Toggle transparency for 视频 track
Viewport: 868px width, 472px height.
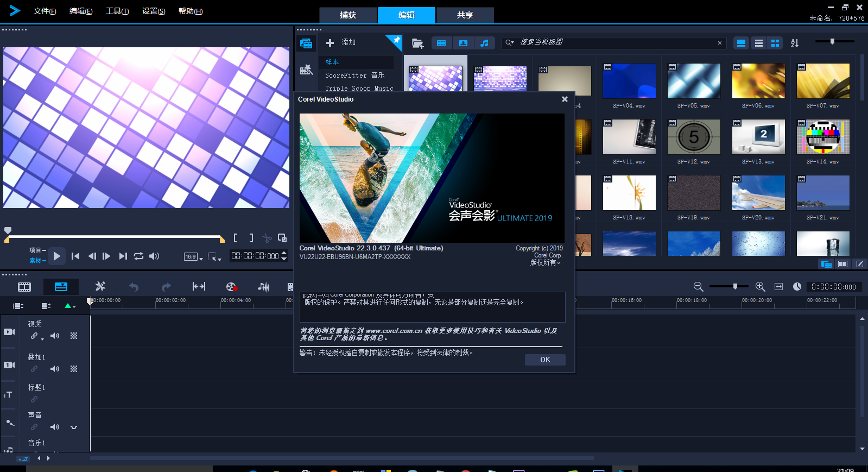pyautogui.click(x=74, y=336)
